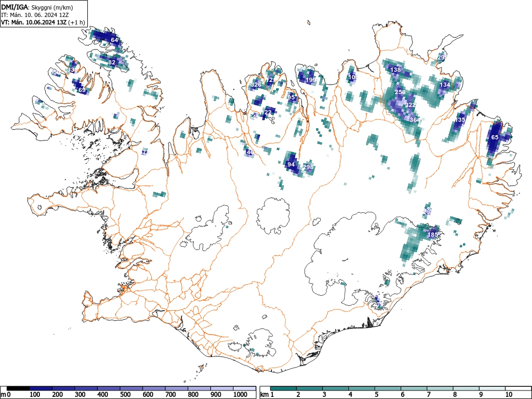Click the '600' label in the metre legend
532x399 pixels.
tap(148, 395)
